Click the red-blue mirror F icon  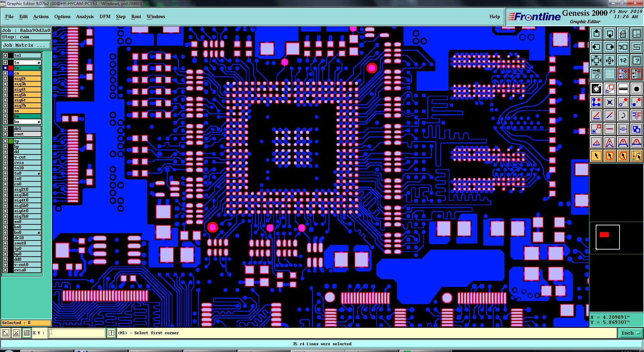[x=637, y=116]
